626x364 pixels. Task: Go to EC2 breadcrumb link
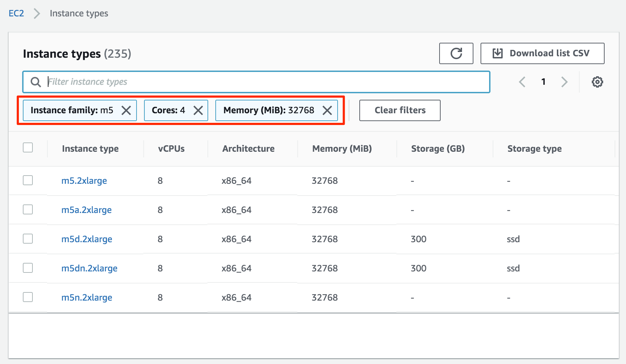point(16,14)
